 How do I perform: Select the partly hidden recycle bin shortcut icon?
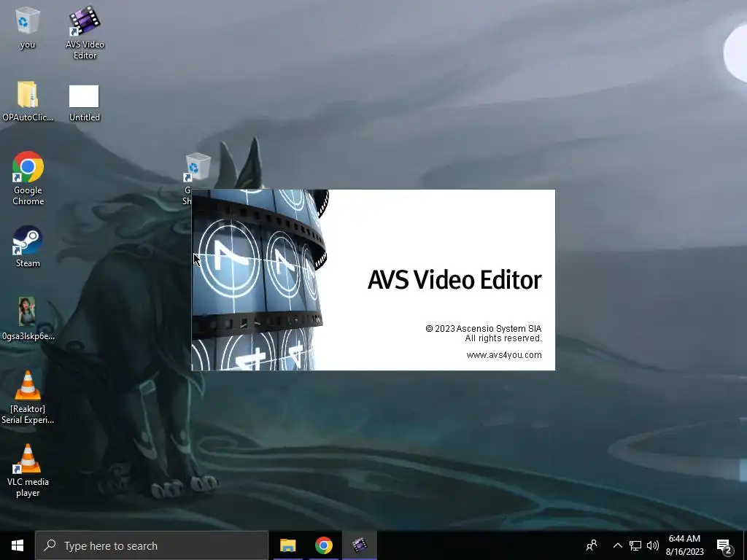(x=196, y=168)
